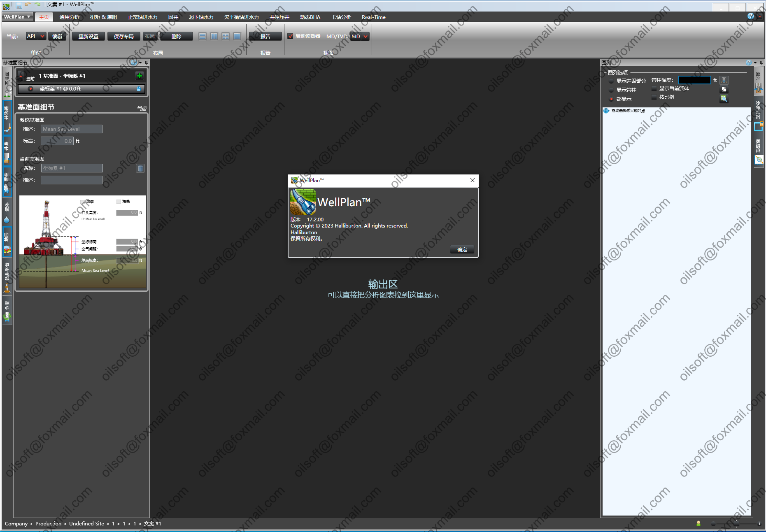This screenshot has height=532, width=766.
Task: Click the 管柱深度 input field
Action: point(694,80)
